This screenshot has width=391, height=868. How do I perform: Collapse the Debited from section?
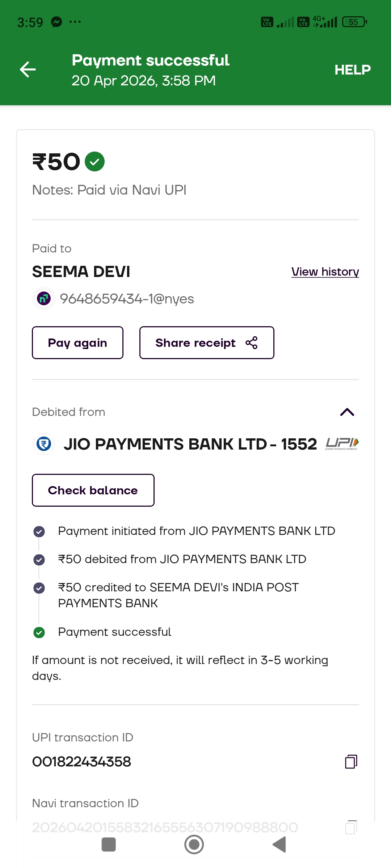pyautogui.click(x=347, y=412)
